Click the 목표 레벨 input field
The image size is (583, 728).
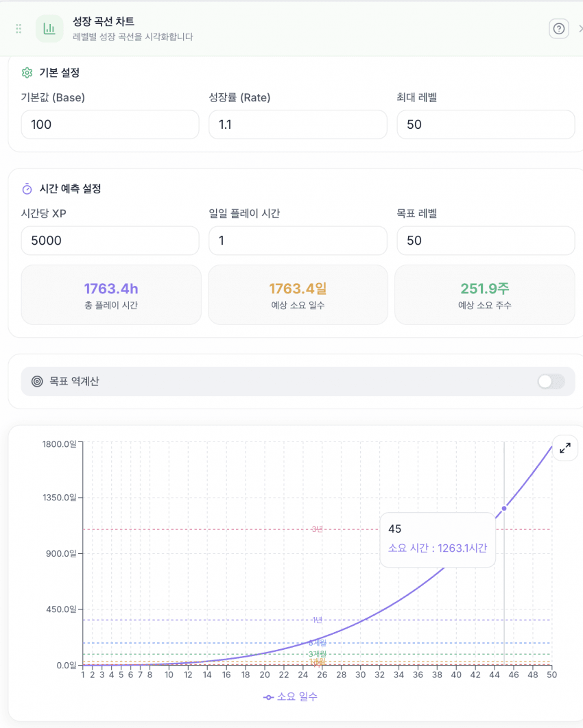[x=486, y=241]
